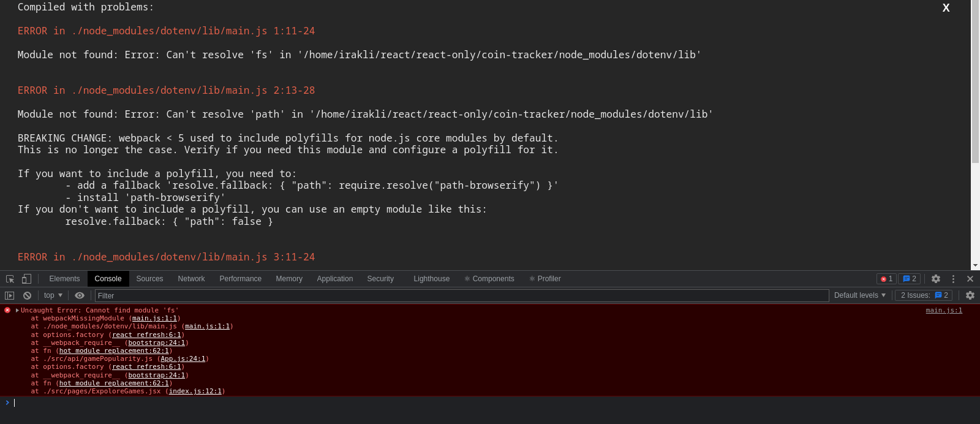Open the Lighthouse tab
The height and width of the screenshot is (424, 980).
tap(431, 279)
